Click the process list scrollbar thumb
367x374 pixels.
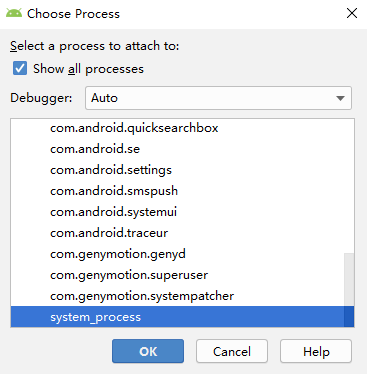pyautogui.click(x=349, y=290)
